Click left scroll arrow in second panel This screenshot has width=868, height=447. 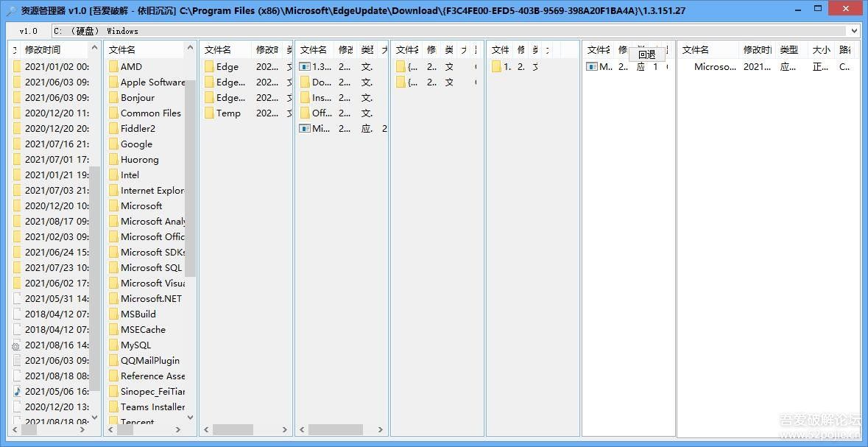[110, 429]
